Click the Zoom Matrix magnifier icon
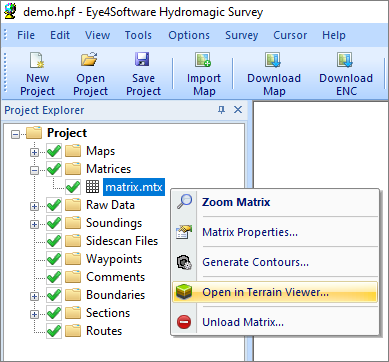Viewport: 389px width, 362px height. (184, 202)
